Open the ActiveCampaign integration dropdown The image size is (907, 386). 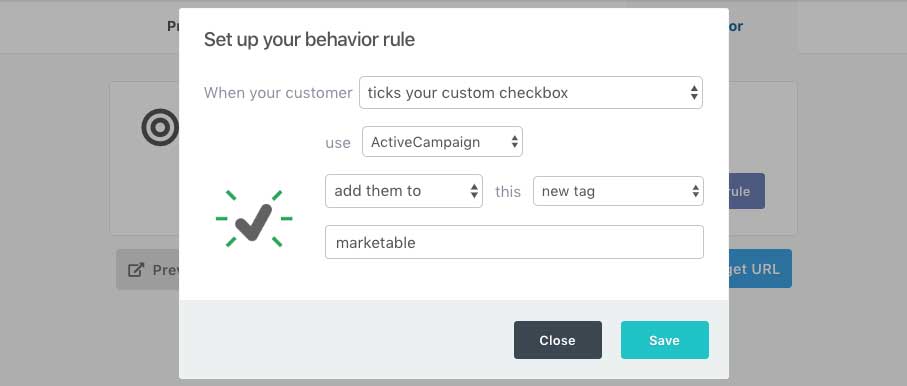(442, 142)
